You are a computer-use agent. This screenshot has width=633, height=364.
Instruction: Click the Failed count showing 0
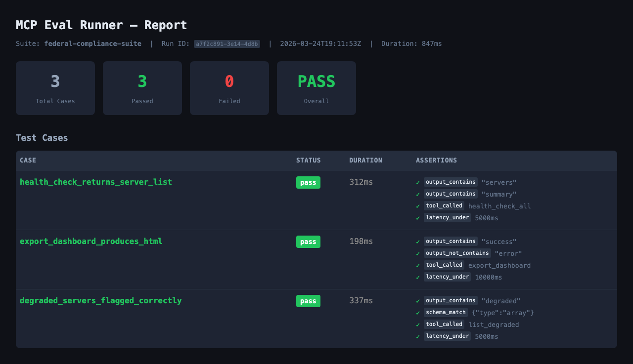(x=229, y=88)
